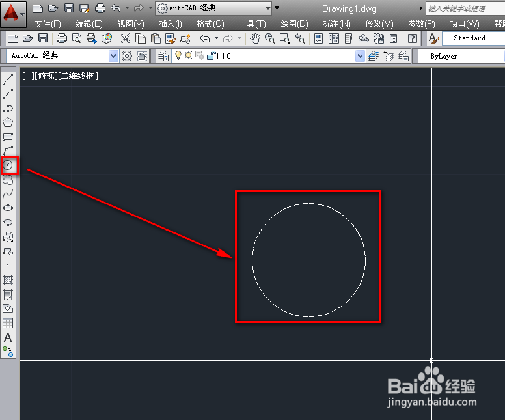Select the Spline tool
This screenshot has height=420, width=505.
(8, 194)
